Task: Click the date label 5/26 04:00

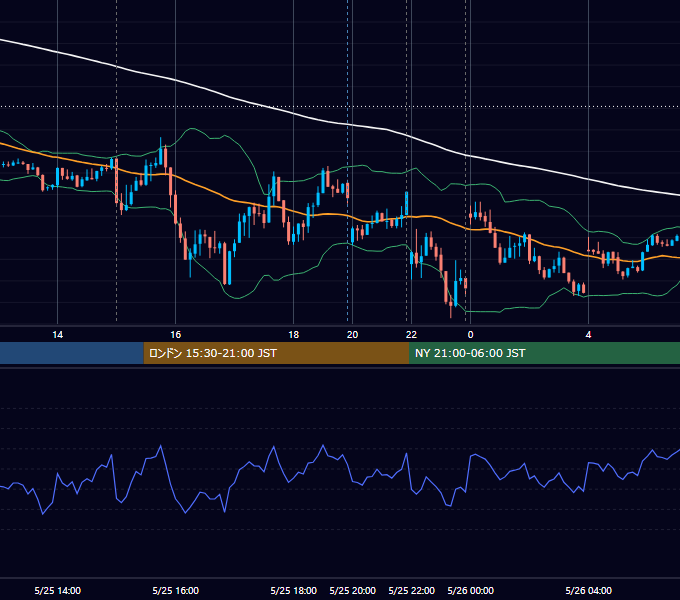Action: [588, 590]
